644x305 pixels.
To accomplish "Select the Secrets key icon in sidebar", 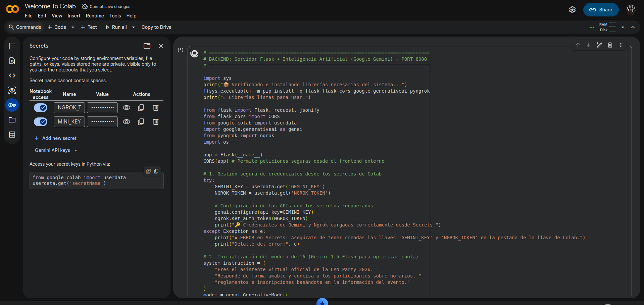I will coord(12,105).
